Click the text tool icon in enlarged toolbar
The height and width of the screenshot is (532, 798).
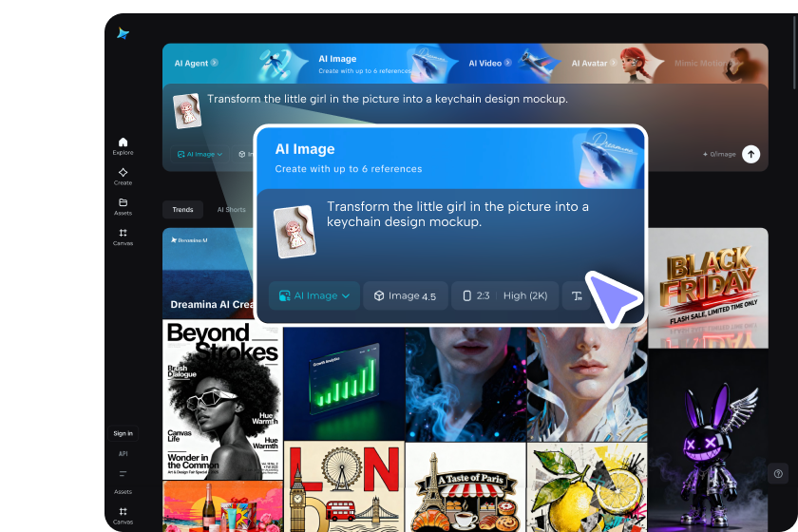(x=577, y=295)
